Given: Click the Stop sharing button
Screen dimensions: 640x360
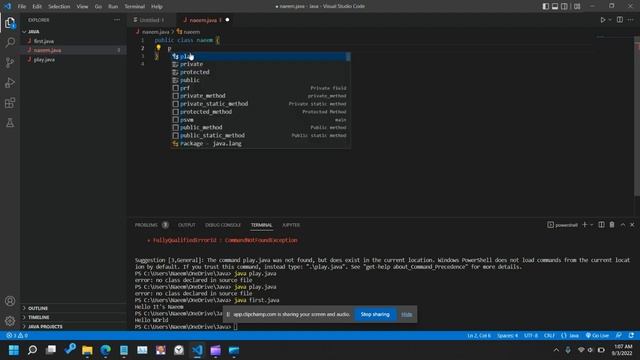Looking at the screenshot, I should click(375, 314).
